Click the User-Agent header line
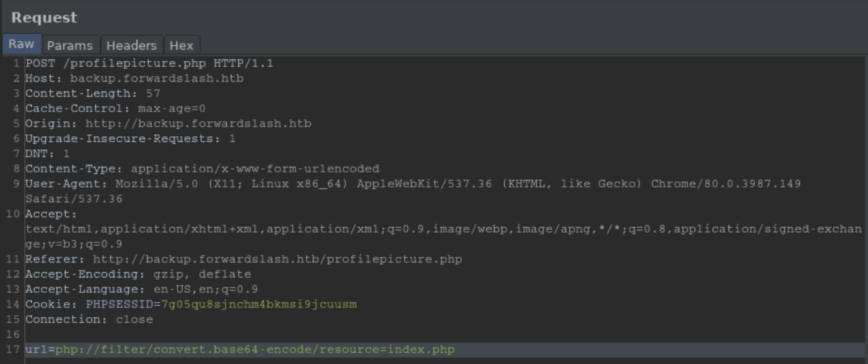The image size is (868, 364). pyautogui.click(x=413, y=184)
